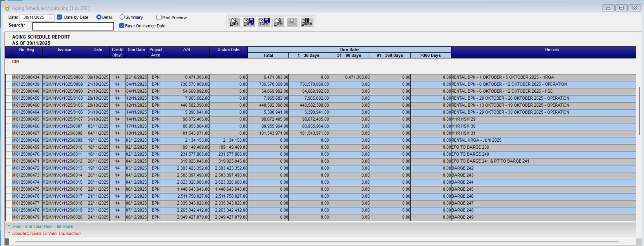This screenshot has height=246, width=644.
Task: Click the row selector box for MI0125000479
Action: click(9, 217)
